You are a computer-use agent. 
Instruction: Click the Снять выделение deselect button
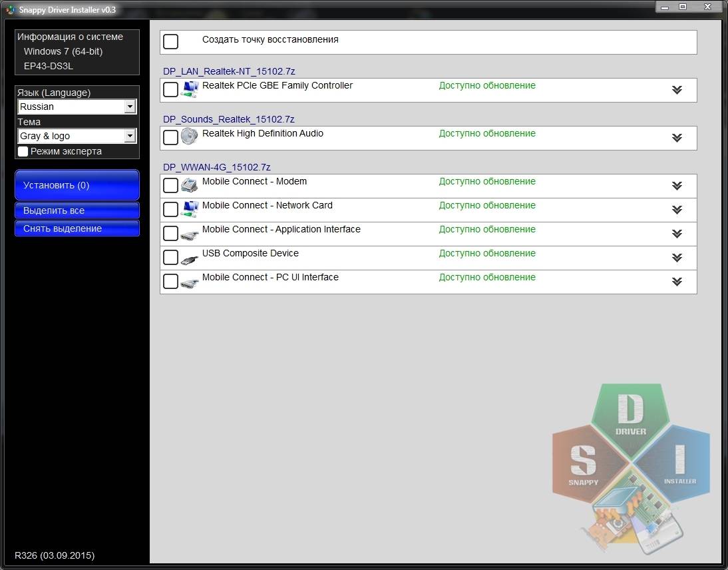(x=77, y=228)
